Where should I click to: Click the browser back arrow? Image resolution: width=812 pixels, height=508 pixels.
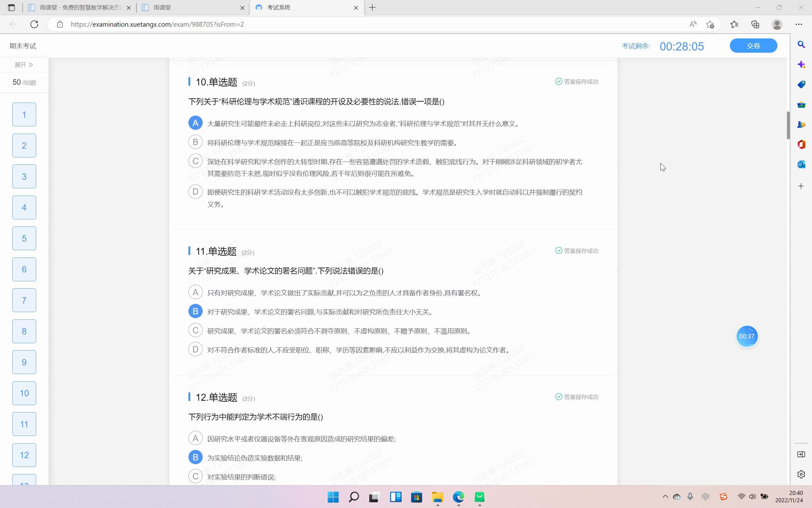pyautogui.click(x=13, y=24)
